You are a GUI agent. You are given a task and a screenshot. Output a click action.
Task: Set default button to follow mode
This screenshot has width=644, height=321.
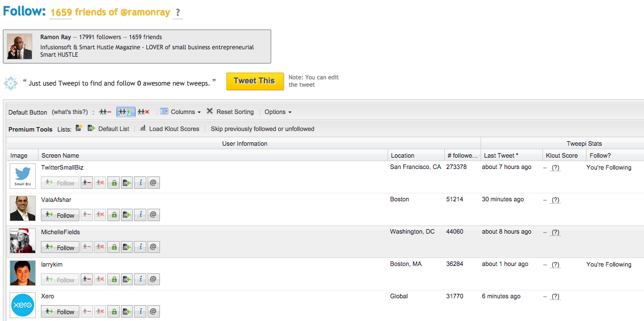[x=125, y=112]
